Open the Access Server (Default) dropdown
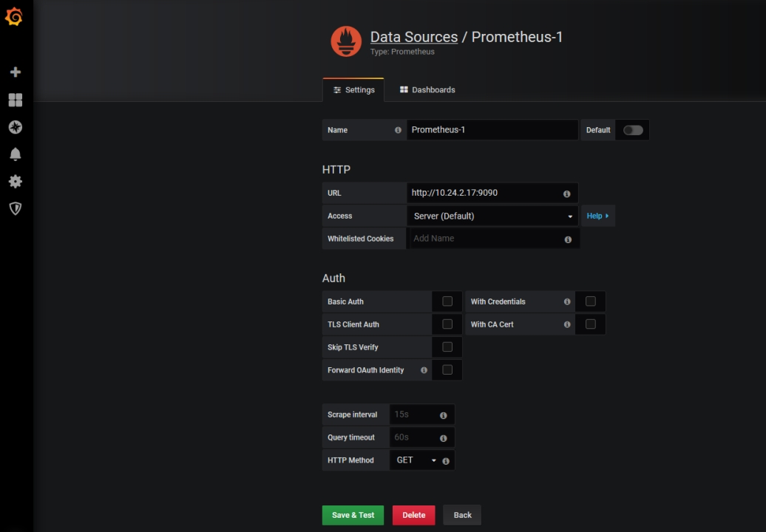Viewport: 766px width, 532px height. coord(492,216)
